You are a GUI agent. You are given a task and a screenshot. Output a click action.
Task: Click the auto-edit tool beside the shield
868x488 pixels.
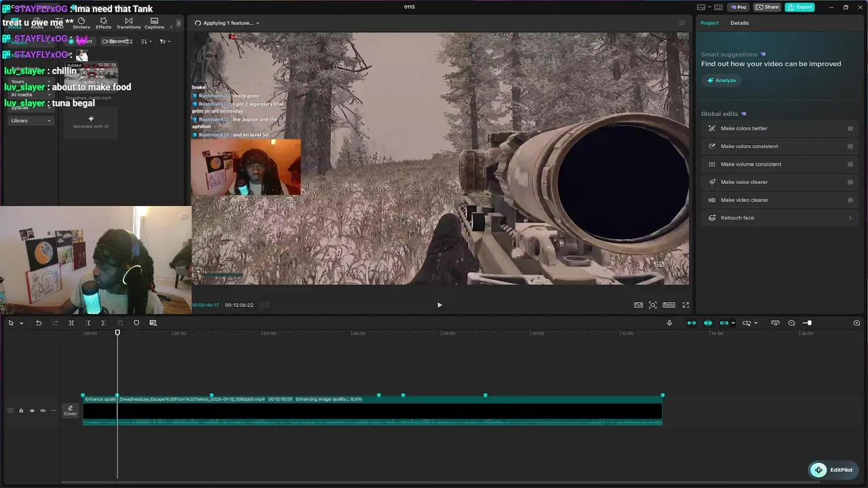point(153,323)
